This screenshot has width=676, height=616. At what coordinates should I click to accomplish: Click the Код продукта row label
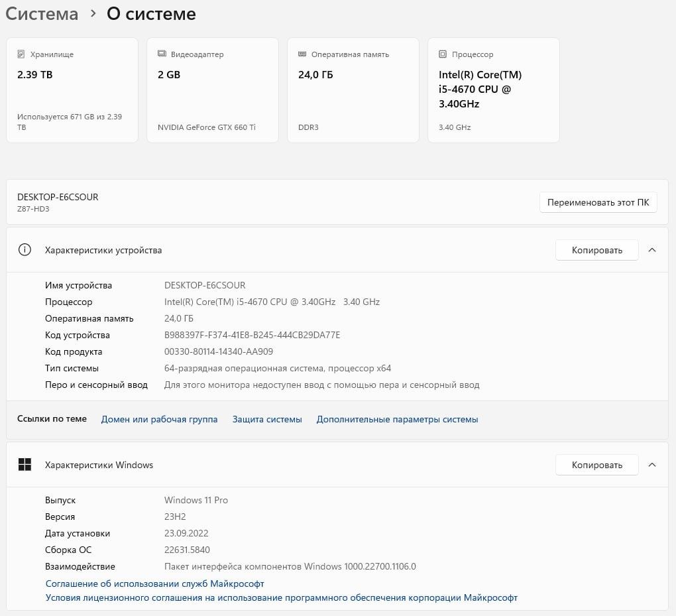(74, 351)
